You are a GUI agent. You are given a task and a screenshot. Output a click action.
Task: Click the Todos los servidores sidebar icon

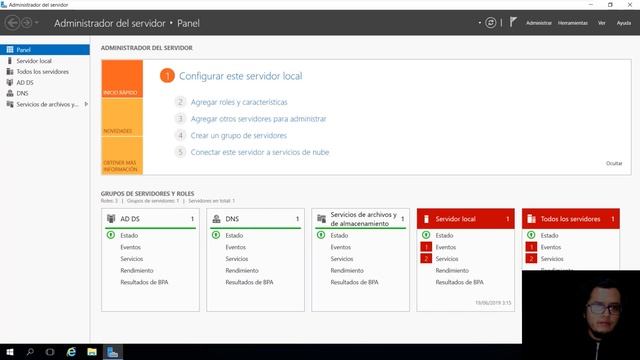(x=10, y=72)
